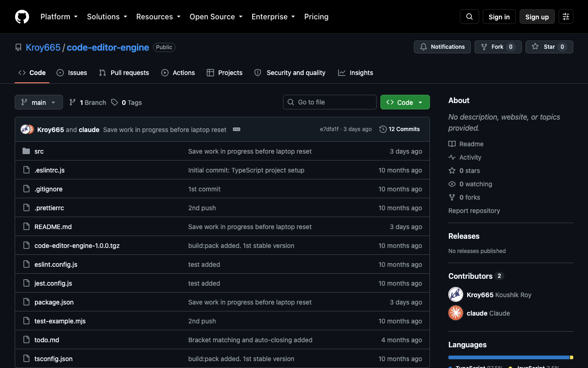This screenshot has height=368, width=588.
Task: Click the book icon beside Readme
Action: (452, 144)
